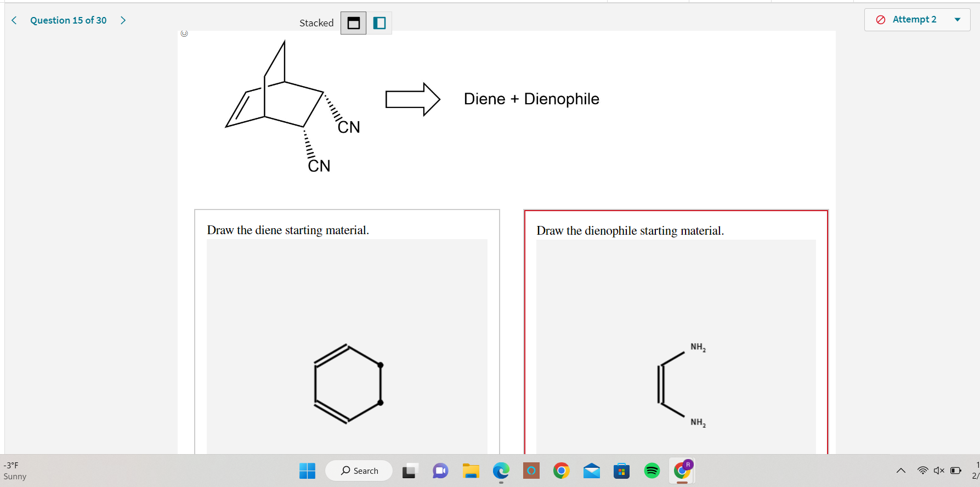This screenshot has height=487, width=980.
Task: Open Task View from the taskbar
Action: (x=410, y=471)
